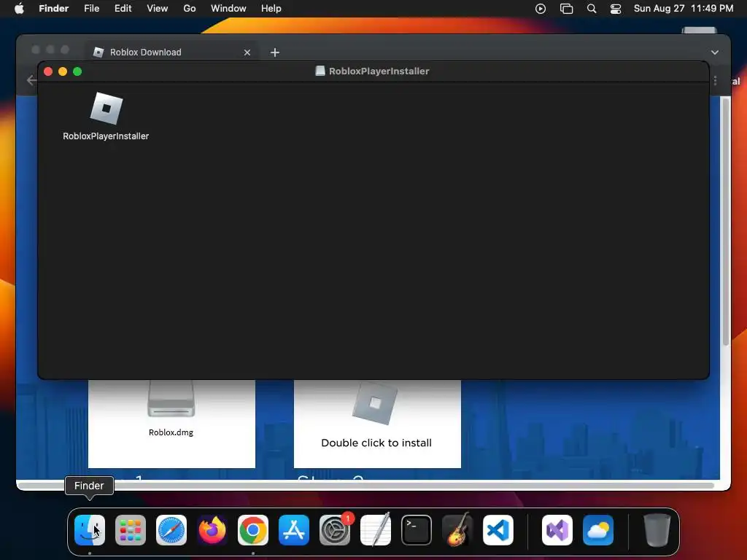Launch Firefox from the dock

click(x=212, y=530)
